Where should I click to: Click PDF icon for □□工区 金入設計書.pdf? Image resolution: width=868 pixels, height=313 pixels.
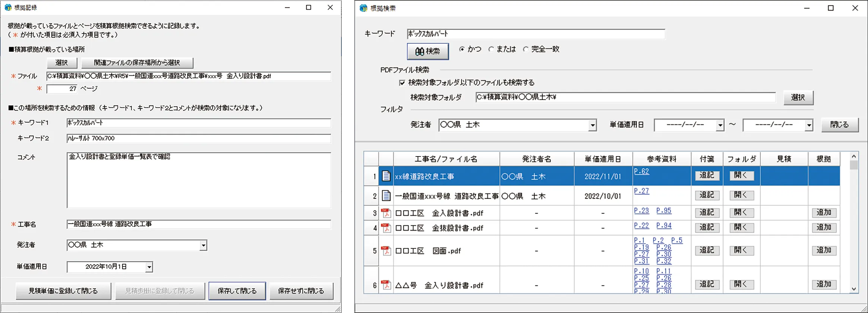tap(386, 213)
